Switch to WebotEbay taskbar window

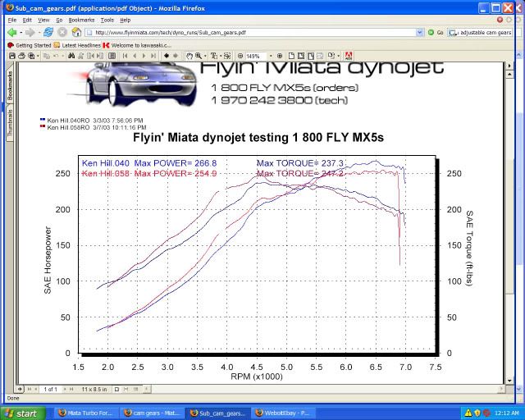coord(283,413)
